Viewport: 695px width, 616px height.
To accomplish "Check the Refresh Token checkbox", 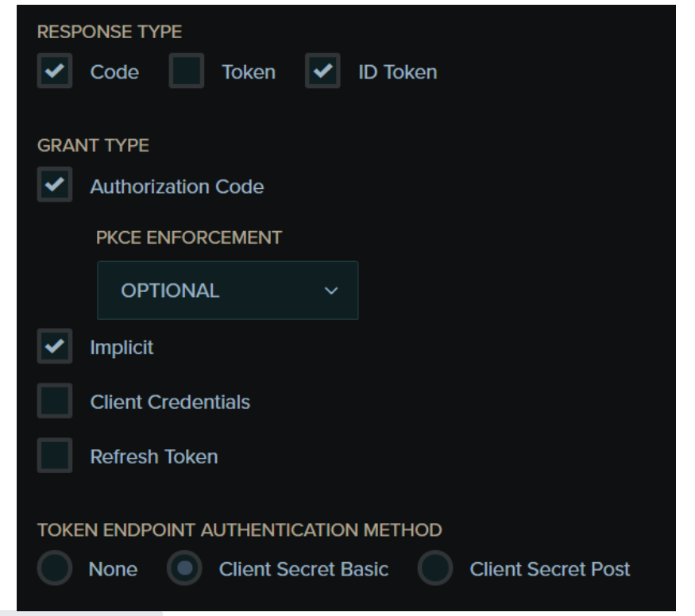I will [x=54, y=456].
